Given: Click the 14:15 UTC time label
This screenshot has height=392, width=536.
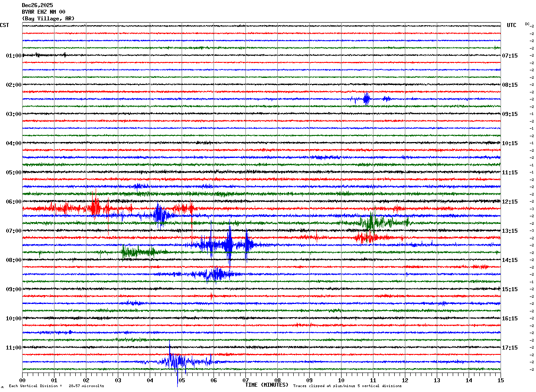Looking at the screenshot, I should (x=510, y=260).
